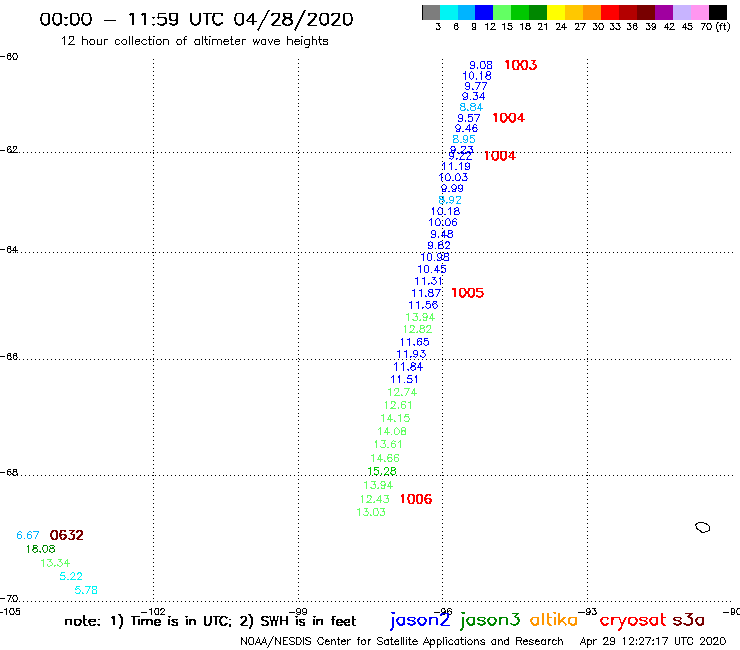Click the -102 longitude axis label

153,612
